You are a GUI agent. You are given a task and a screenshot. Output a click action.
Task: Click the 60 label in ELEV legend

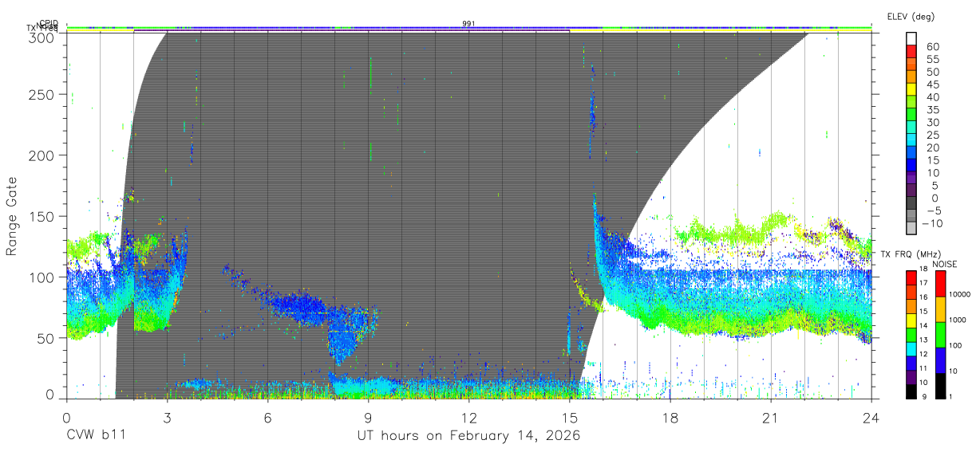(x=932, y=47)
